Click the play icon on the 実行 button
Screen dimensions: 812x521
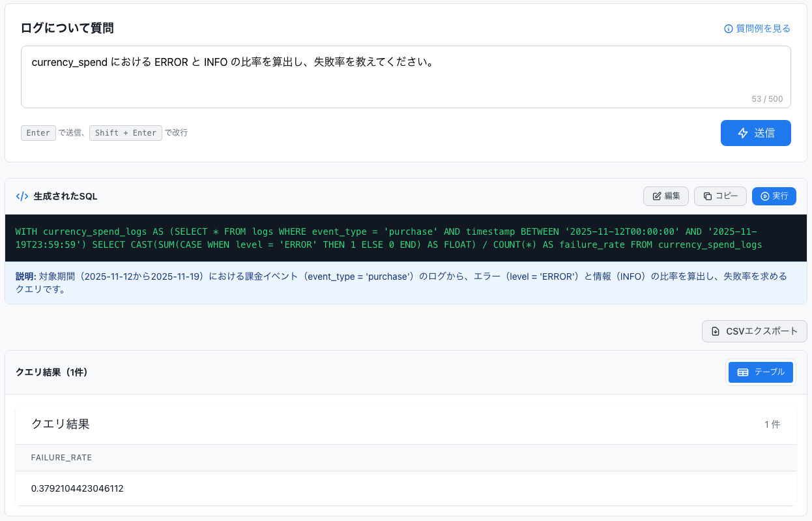point(764,196)
